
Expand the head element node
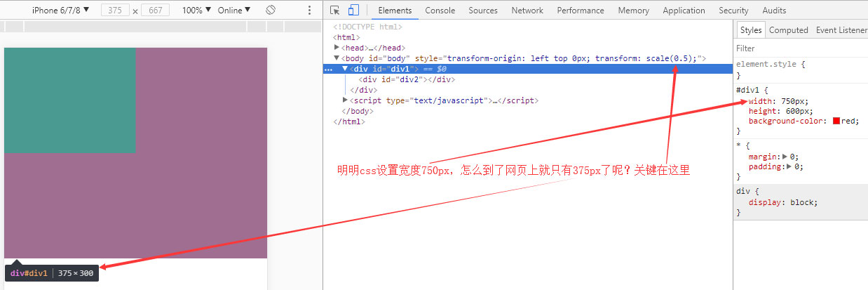pos(337,48)
